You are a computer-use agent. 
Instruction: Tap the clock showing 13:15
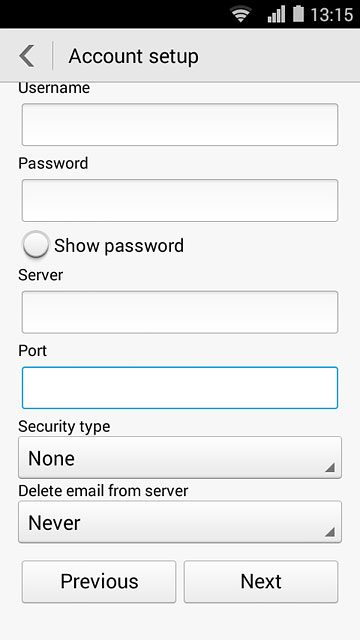[331, 15]
